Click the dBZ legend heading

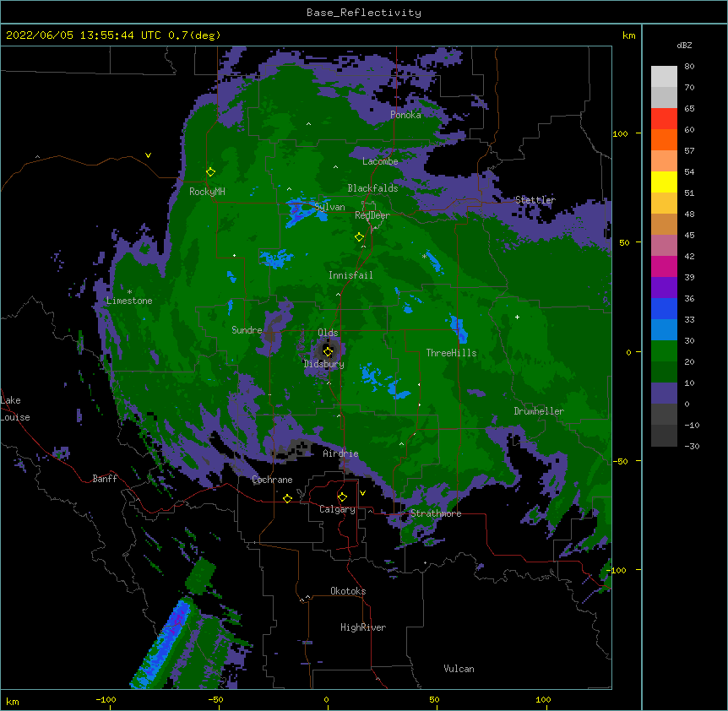tap(684, 45)
